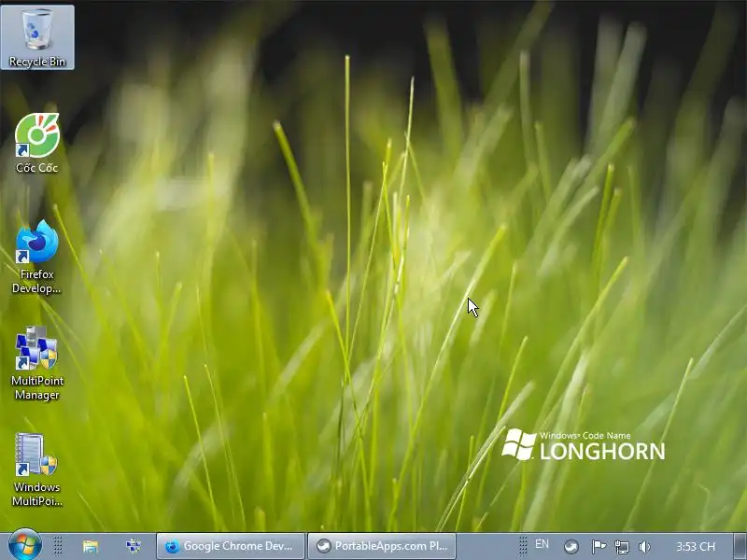Open the Action Center flag icon
Screen dimensions: 747x560
pyautogui.click(x=599, y=546)
